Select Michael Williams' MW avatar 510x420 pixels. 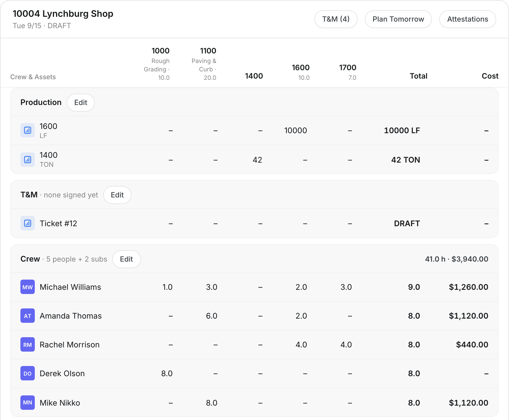(x=28, y=287)
